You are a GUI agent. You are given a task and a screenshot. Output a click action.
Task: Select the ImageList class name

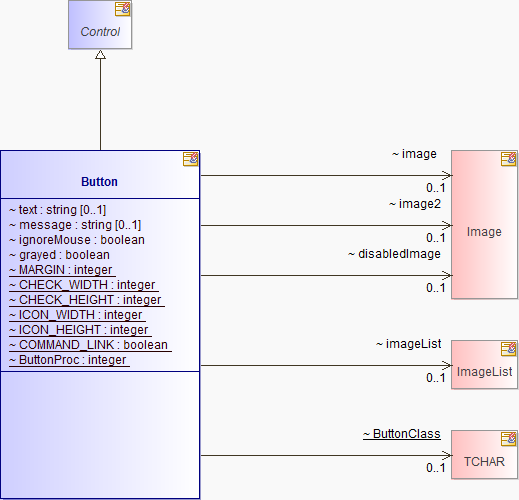[484, 372]
